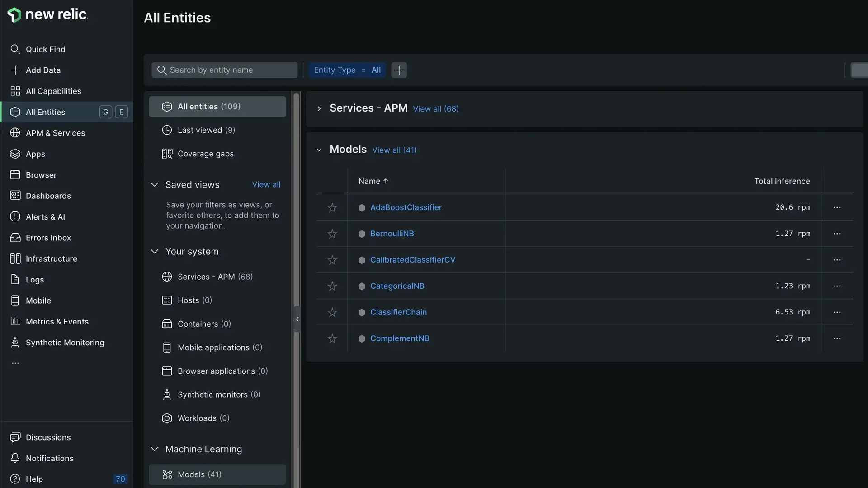Image resolution: width=868 pixels, height=488 pixels.
Task: Open Coverage gaps view
Action: pyautogui.click(x=205, y=154)
